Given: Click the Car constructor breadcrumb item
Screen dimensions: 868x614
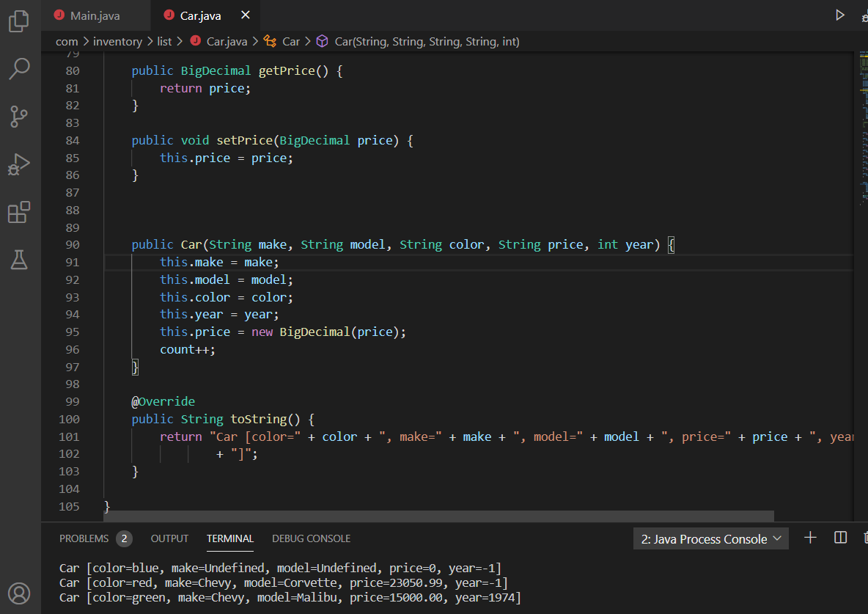Looking at the screenshot, I should (x=427, y=42).
